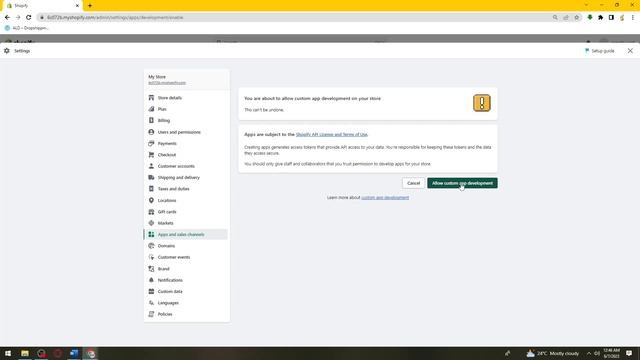
Task: Cancel the custom app development prompt
Action: point(413,183)
